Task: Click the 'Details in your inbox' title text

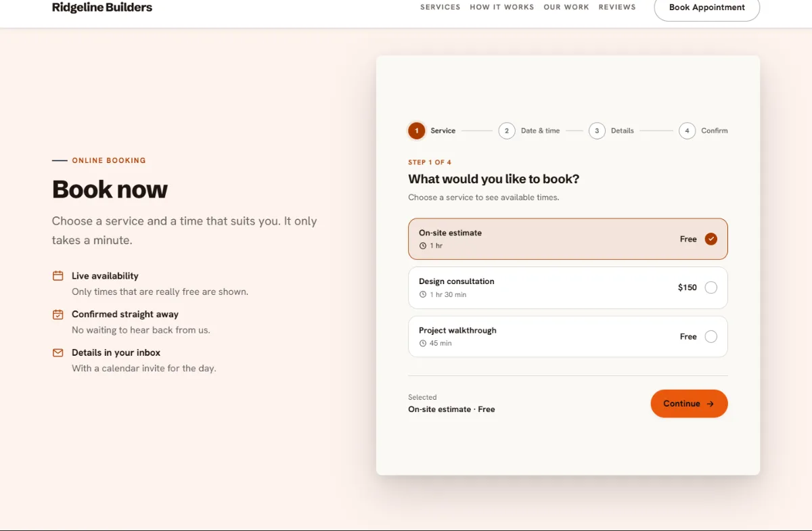Action: [116, 353]
